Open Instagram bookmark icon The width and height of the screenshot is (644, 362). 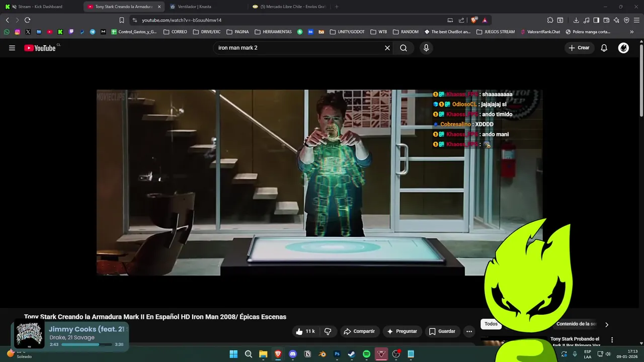17,32
